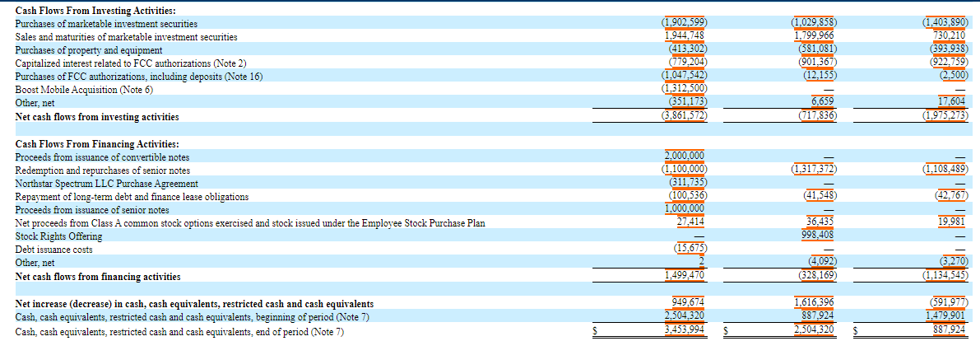Click the value 17,604

click(x=950, y=103)
